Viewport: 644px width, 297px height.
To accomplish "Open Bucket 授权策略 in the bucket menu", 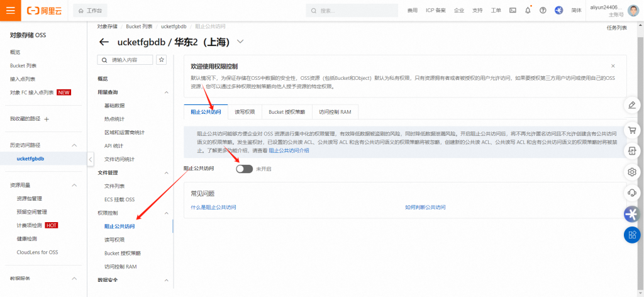I will pos(123,253).
